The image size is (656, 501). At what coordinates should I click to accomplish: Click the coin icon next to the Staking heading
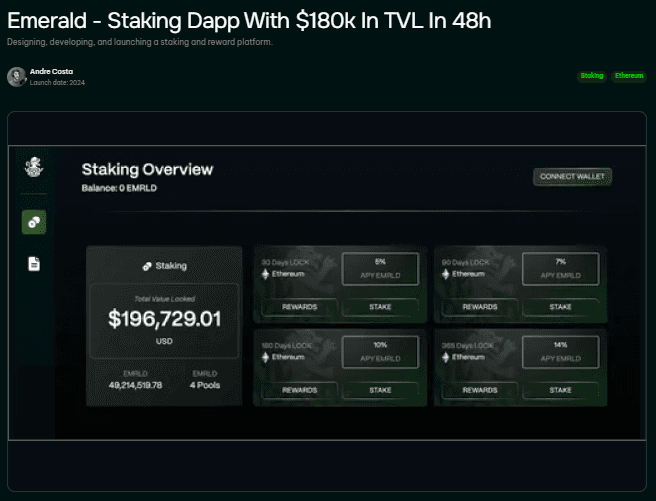[147, 266]
